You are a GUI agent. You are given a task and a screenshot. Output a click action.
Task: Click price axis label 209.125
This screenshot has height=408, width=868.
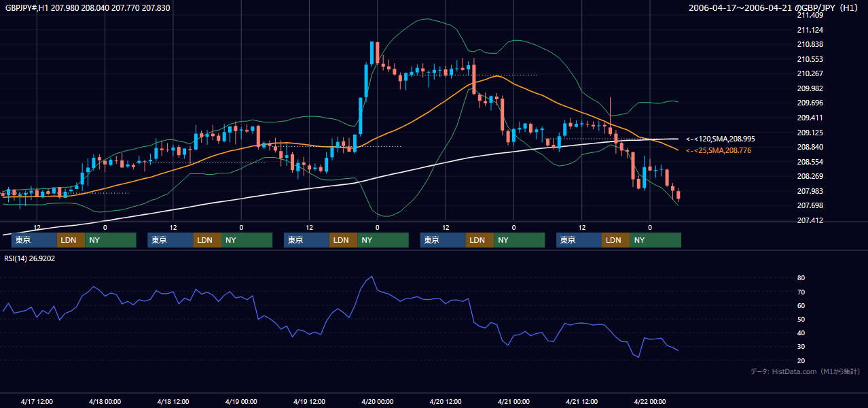click(810, 133)
